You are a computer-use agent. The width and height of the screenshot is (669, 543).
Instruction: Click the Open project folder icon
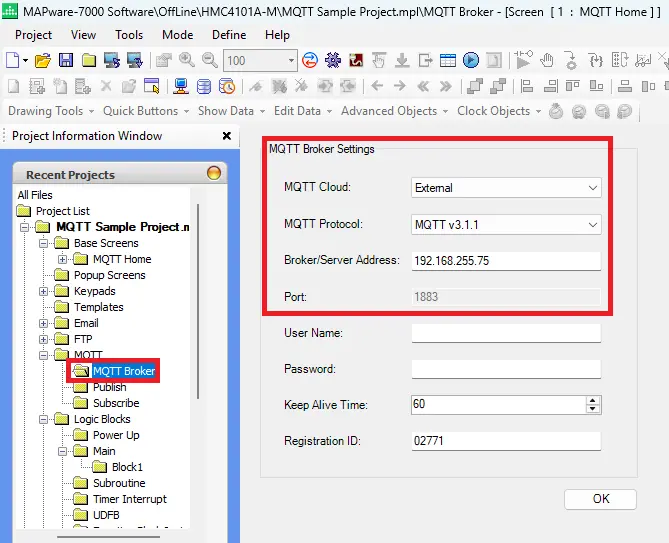[43, 61]
